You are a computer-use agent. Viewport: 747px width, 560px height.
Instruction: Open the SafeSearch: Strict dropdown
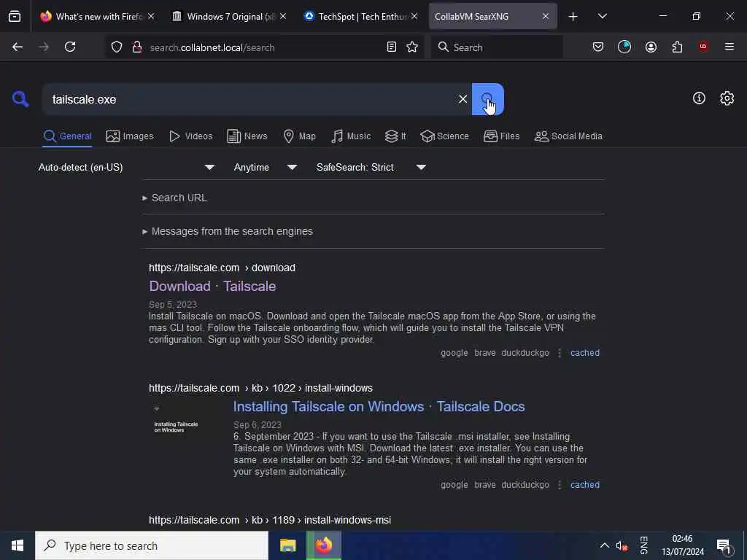click(x=371, y=167)
